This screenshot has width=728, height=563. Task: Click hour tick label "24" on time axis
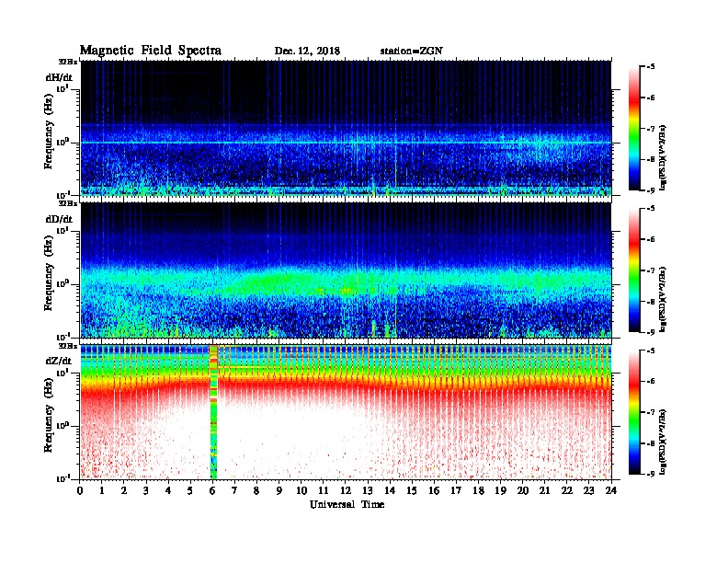611,491
